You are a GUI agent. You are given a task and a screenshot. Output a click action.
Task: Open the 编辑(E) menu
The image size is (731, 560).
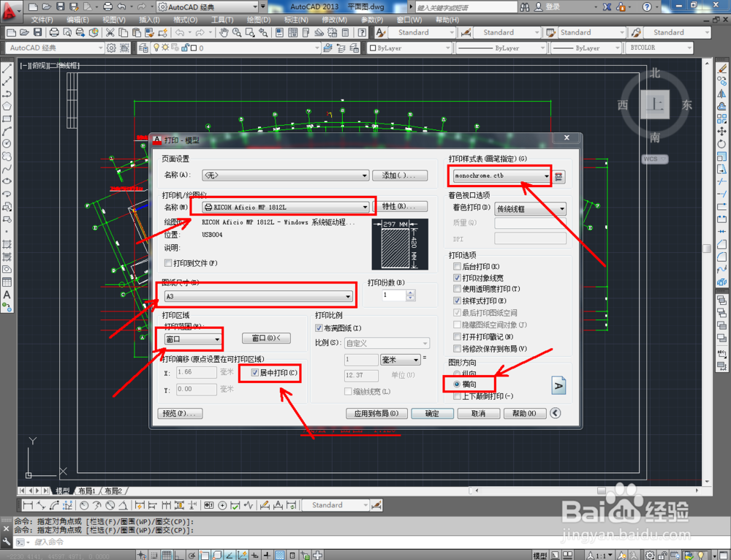point(77,20)
